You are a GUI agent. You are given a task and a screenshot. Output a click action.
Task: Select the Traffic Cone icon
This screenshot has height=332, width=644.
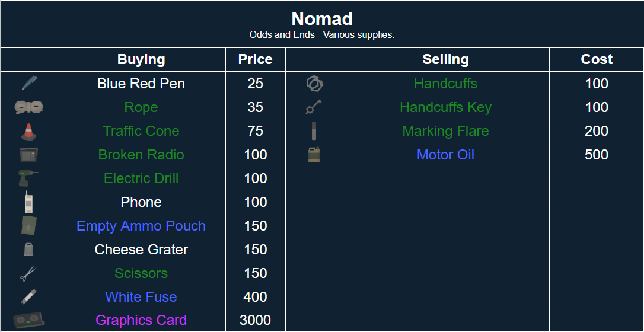pos(28,131)
